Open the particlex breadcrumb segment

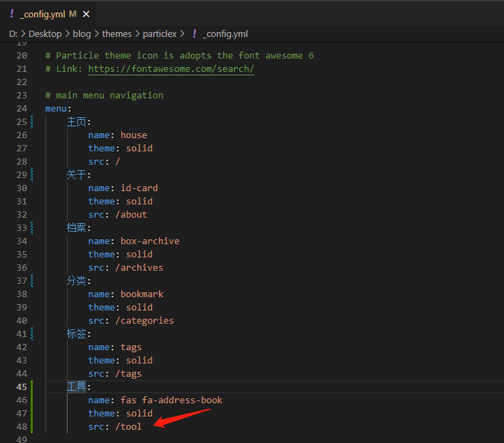[x=160, y=33]
